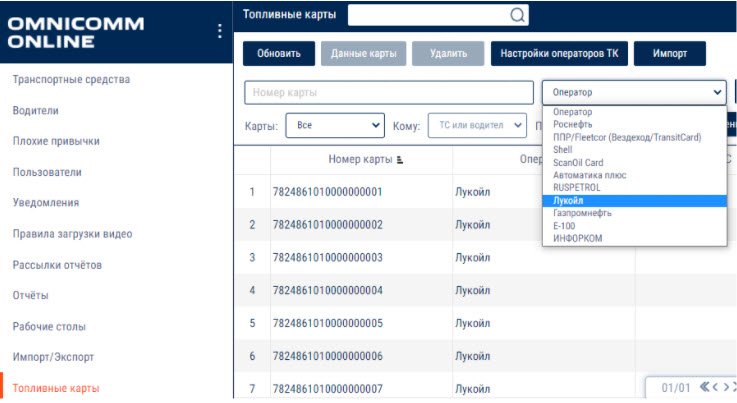Select highlighted Лукойл option
The height and width of the screenshot is (403, 737).
[x=634, y=201]
